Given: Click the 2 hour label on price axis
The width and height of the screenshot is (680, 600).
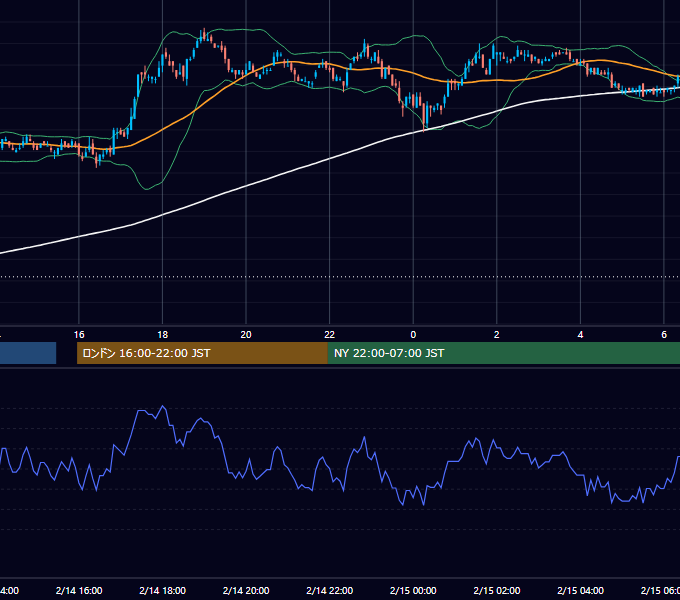Looking at the screenshot, I should click(x=497, y=334).
